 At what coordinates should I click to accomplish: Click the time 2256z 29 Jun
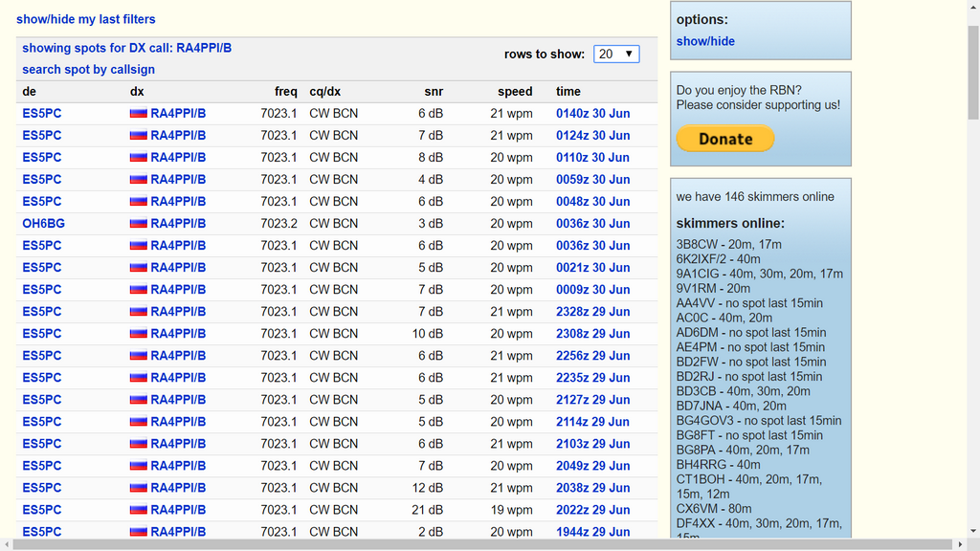click(593, 356)
